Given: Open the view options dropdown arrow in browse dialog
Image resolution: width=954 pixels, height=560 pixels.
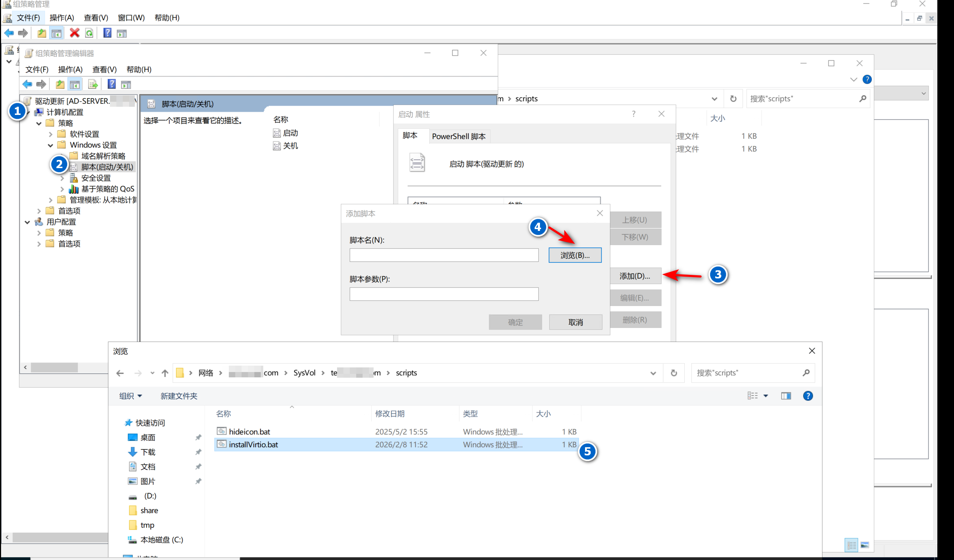Looking at the screenshot, I should (x=766, y=396).
